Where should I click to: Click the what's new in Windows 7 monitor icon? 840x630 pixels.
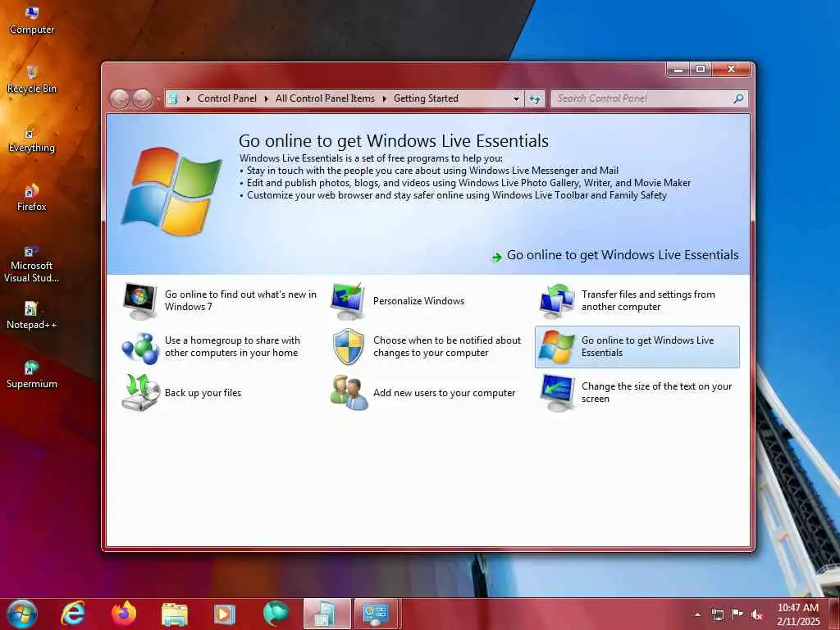pos(139,301)
